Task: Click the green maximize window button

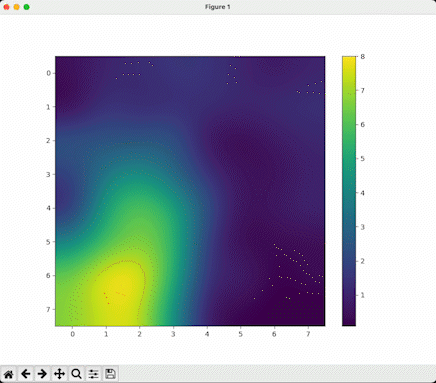Action: click(27, 7)
